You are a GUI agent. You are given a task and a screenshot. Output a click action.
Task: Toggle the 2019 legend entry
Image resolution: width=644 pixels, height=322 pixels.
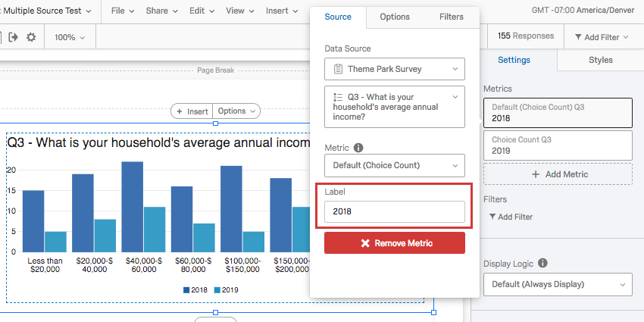[227, 290]
